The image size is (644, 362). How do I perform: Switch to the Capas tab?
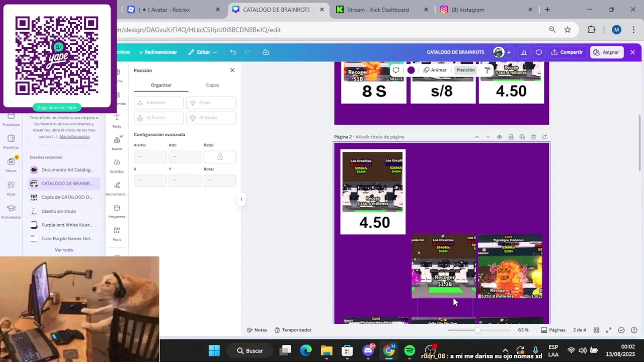(212, 85)
